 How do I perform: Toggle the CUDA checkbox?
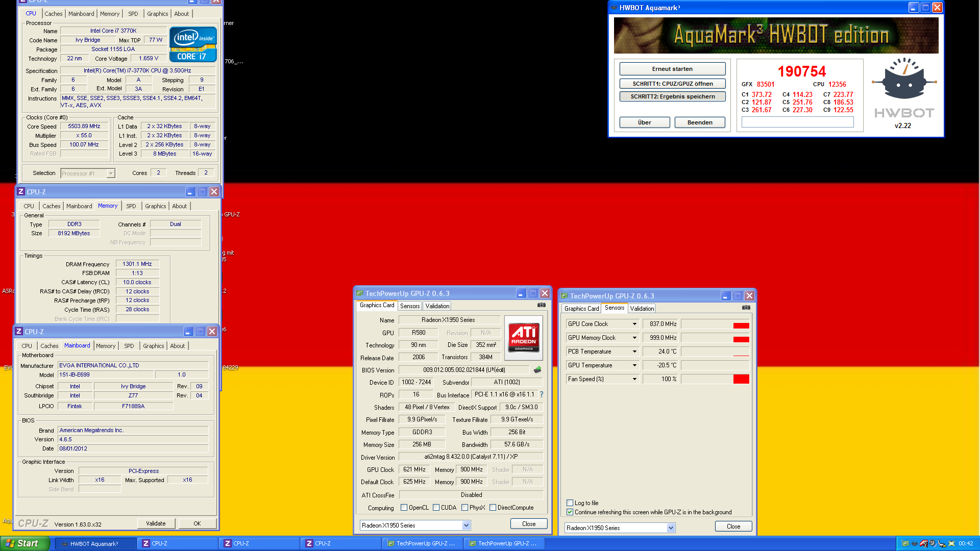coord(436,508)
